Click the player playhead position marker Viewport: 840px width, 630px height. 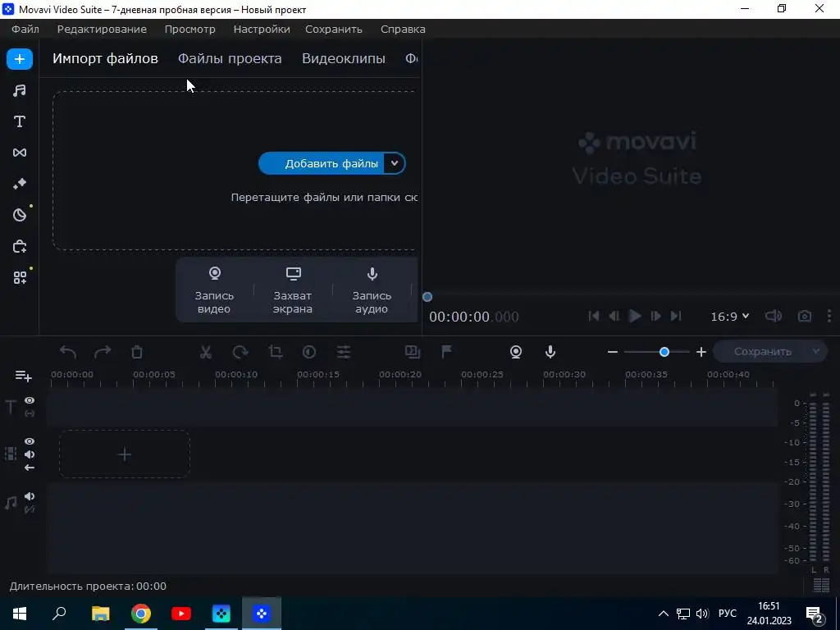(x=427, y=297)
